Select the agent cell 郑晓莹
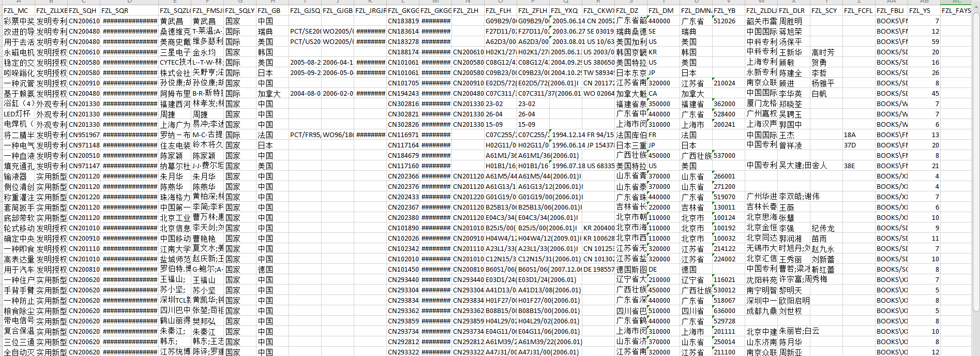980x356 pixels. click(x=794, y=103)
